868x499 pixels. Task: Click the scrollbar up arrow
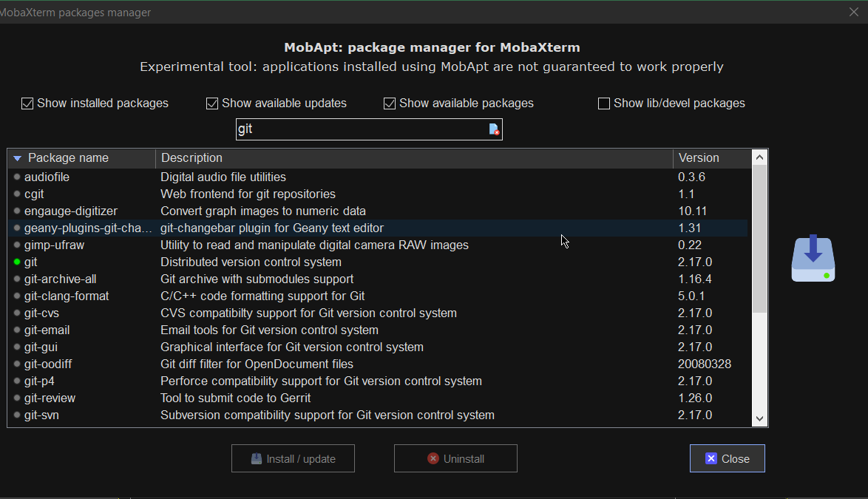click(759, 157)
